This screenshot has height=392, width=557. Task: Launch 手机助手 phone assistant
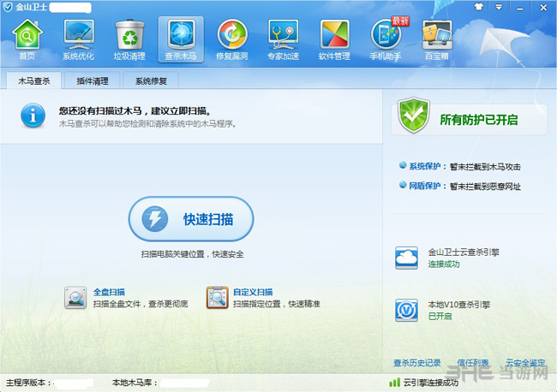tap(386, 39)
